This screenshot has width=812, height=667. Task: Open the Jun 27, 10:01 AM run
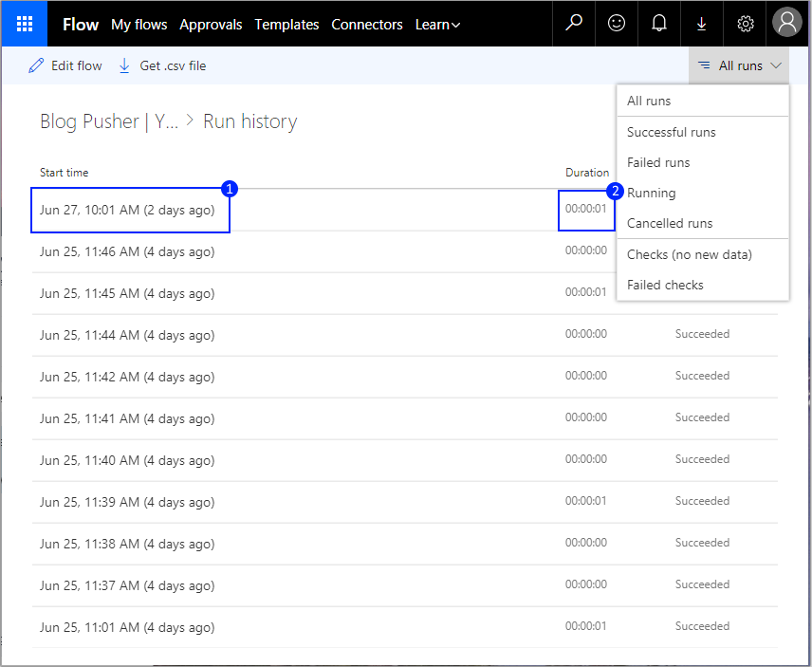tap(127, 210)
